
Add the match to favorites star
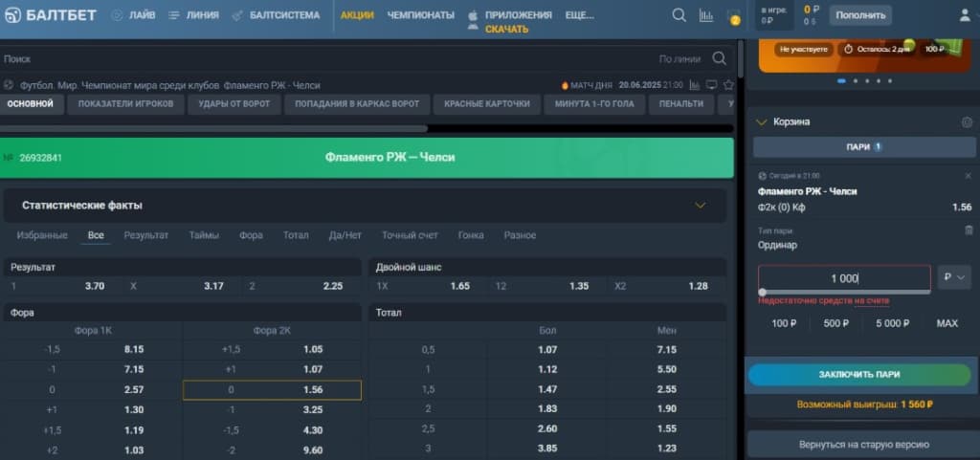tap(728, 85)
